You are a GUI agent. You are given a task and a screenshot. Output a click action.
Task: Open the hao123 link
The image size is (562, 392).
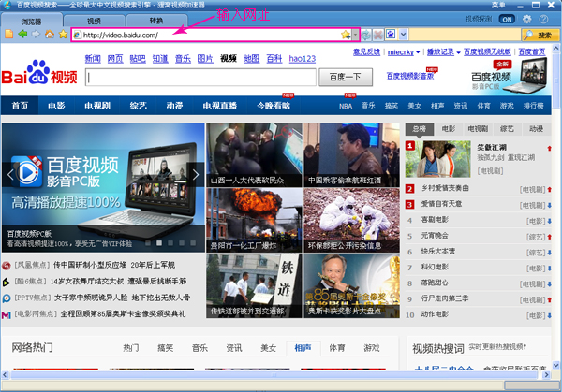(303, 59)
